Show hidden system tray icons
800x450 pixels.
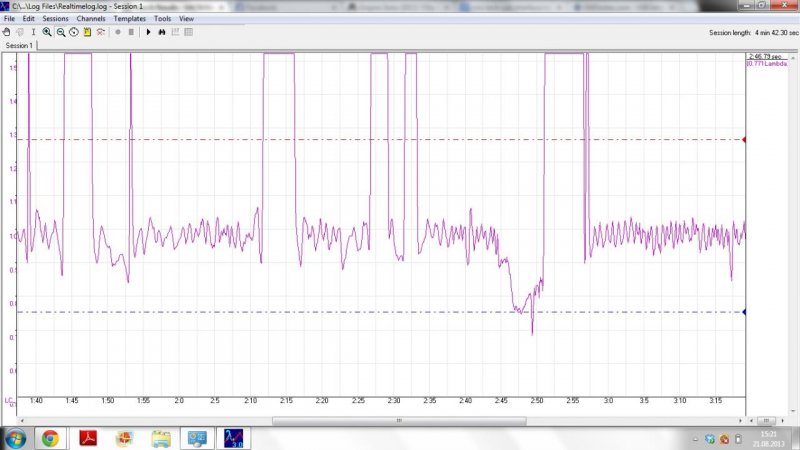pyautogui.click(x=696, y=439)
